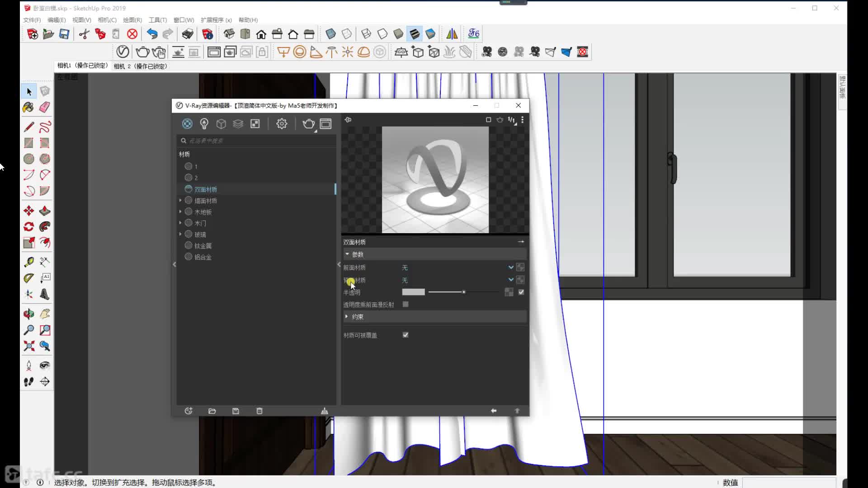Switch to 相机1 scene tab
Viewport: 868px width, 488px height.
(82, 66)
